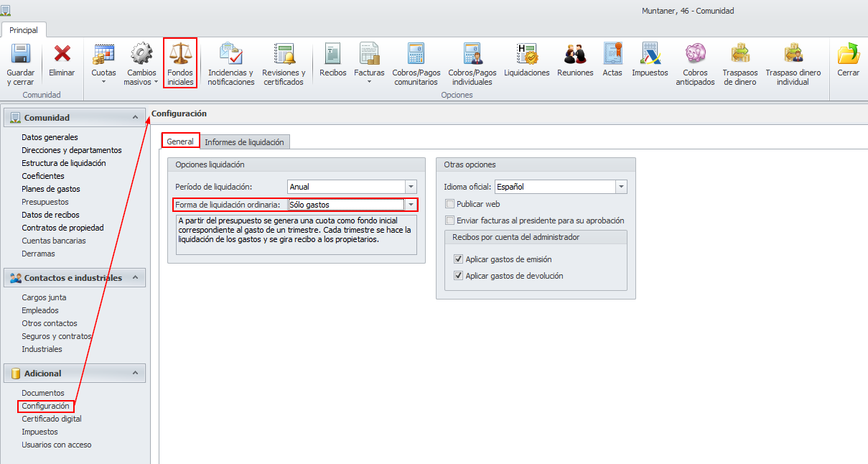Open Cambios masivos gear icon
Screen dimensions: 868x464
tap(141, 54)
